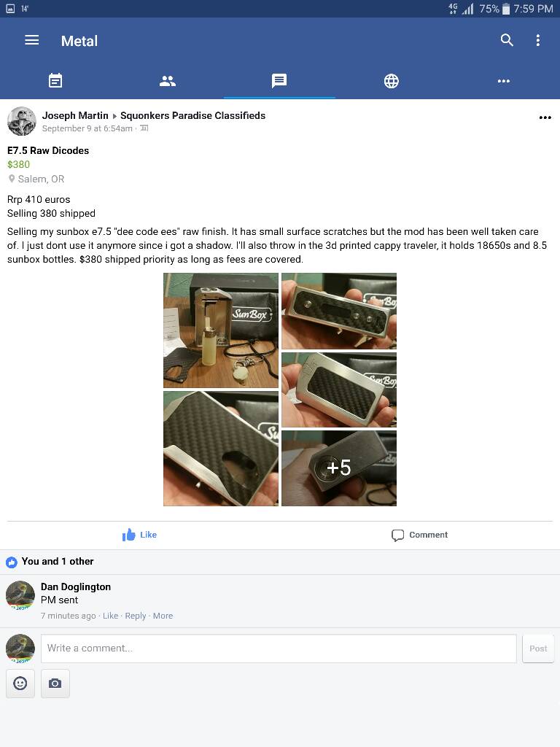The image size is (560, 747).
Task: Open the globe tab
Action: pyautogui.click(x=392, y=81)
